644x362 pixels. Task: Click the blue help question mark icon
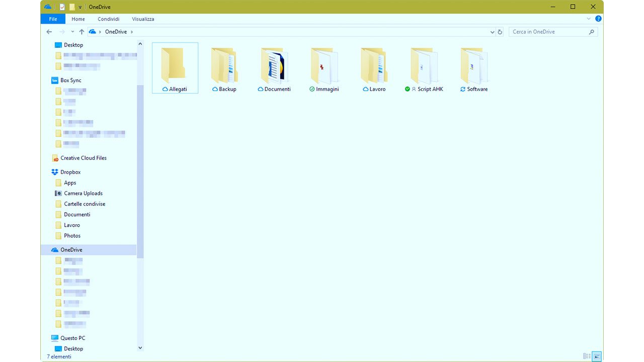(x=598, y=19)
